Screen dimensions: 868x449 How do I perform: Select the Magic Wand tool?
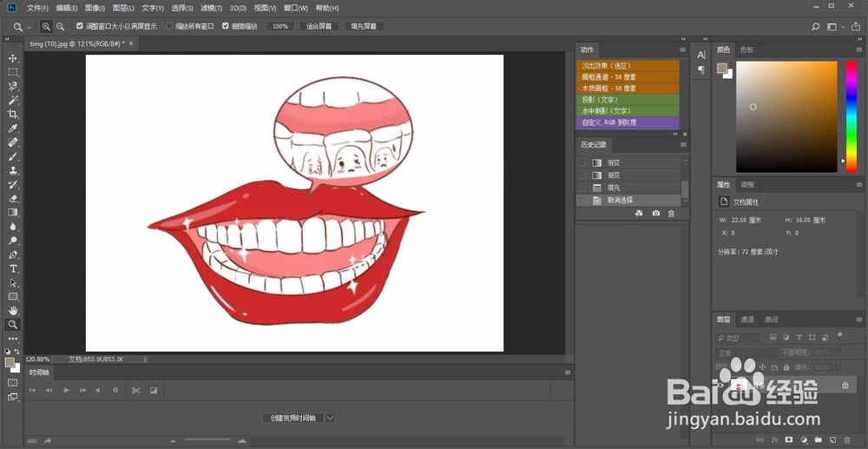tap(13, 100)
